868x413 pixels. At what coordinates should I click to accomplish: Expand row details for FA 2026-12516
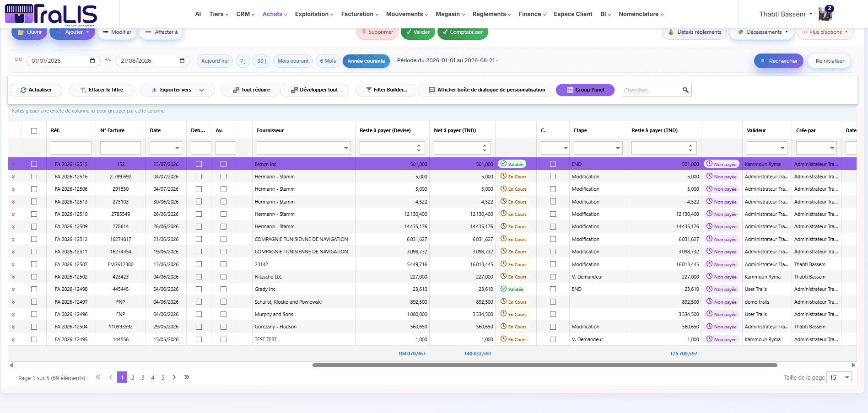click(13, 177)
